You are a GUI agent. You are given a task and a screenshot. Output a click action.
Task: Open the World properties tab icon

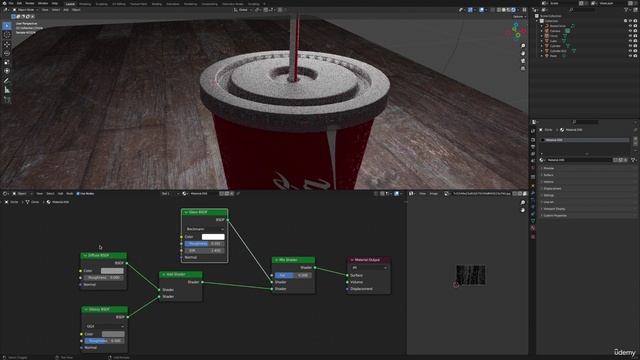pyautogui.click(x=533, y=168)
